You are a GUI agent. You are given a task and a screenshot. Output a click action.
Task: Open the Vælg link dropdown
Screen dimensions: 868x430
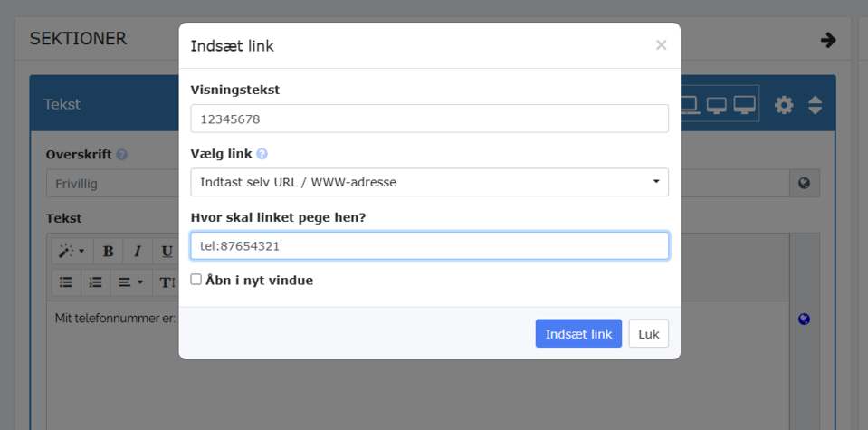tap(429, 182)
